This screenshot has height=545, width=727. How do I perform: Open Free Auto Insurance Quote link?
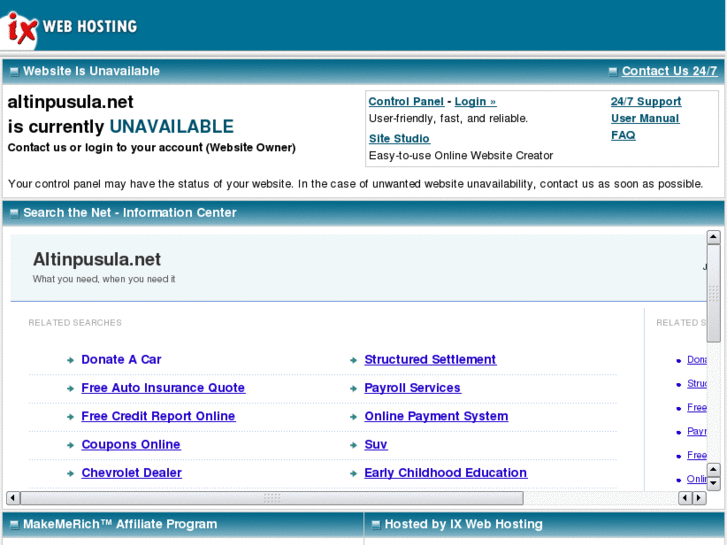163,388
